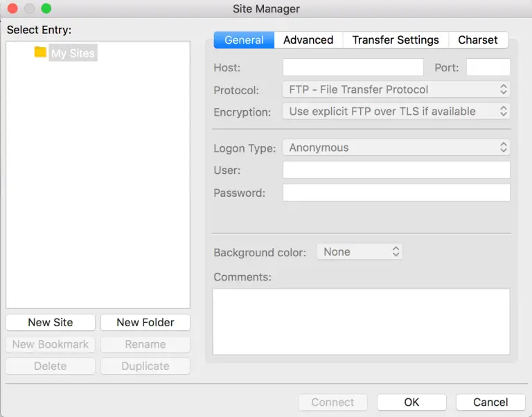Click the Rename button
Screen dimensions: 532x417
pos(145,344)
